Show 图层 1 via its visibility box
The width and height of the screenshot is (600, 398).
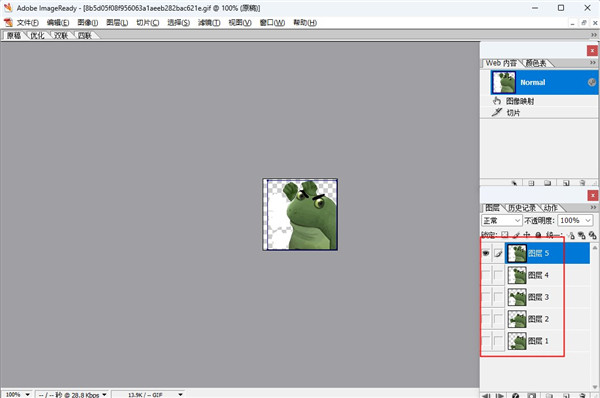click(x=486, y=341)
